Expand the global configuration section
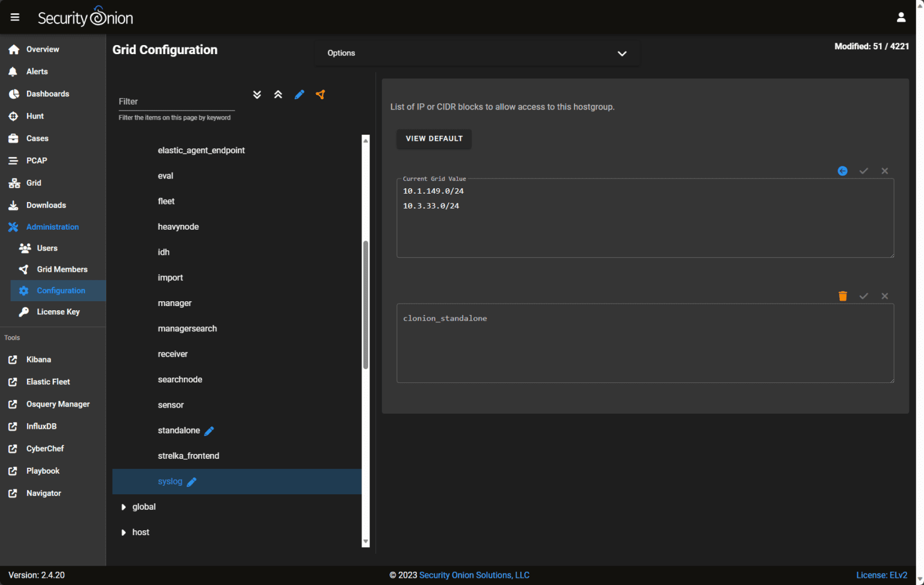 tap(124, 507)
